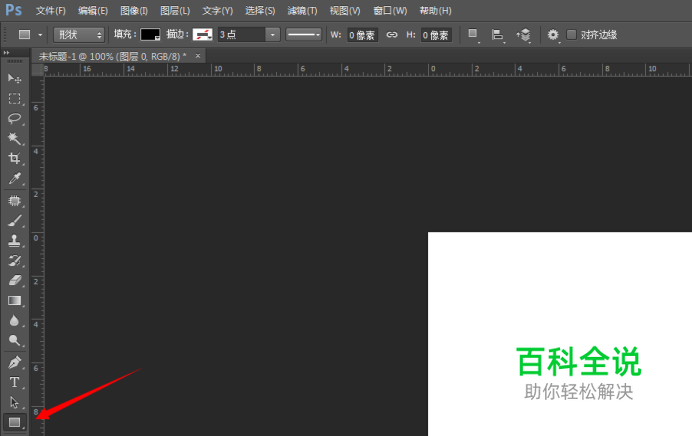Image resolution: width=692 pixels, height=436 pixels.
Task: Click the W width input field
Action: click(x=362, y=34)
